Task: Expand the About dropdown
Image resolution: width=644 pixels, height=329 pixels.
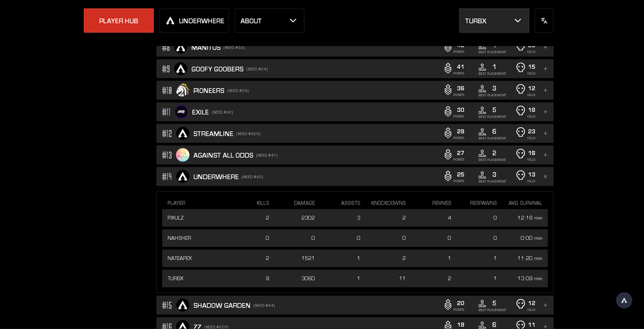Action: pyautogui.click(x=269, y=20)
